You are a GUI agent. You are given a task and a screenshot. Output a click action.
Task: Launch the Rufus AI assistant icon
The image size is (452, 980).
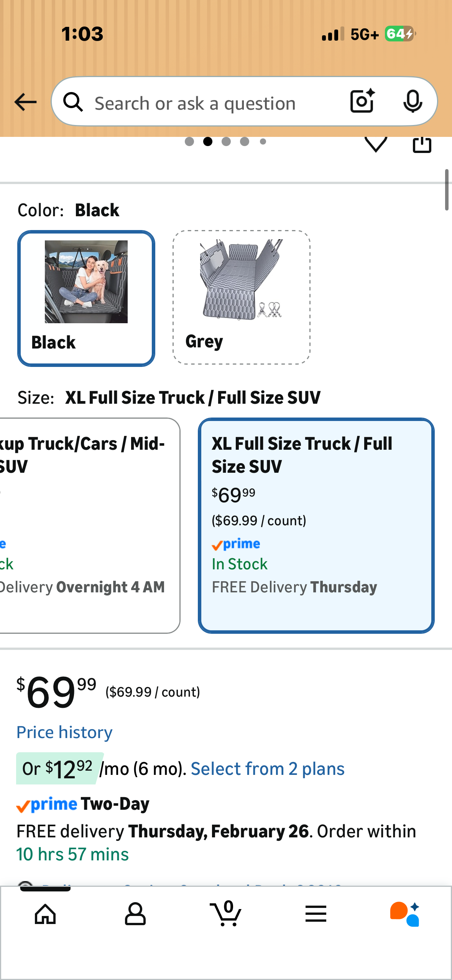(x=405, y=914)
